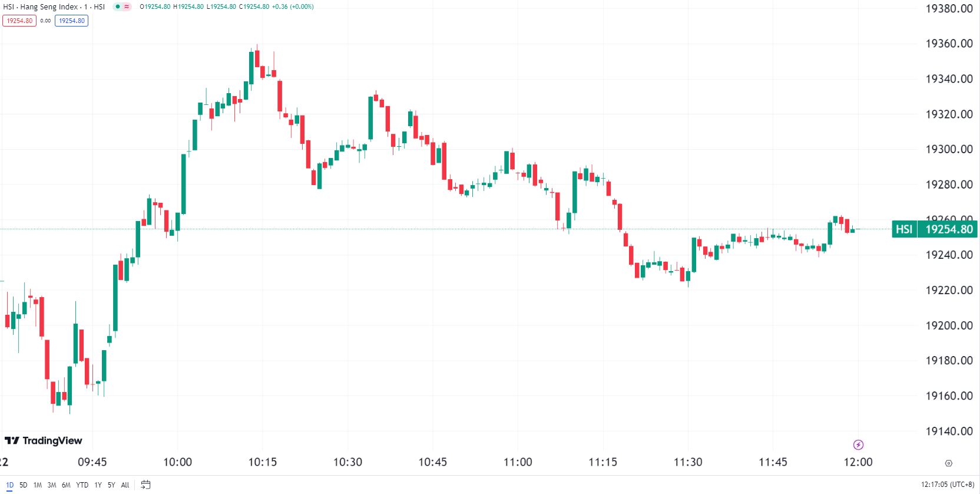Select the All time range
The height and width of the screenshot is (494, 980).
click(125, 485)
